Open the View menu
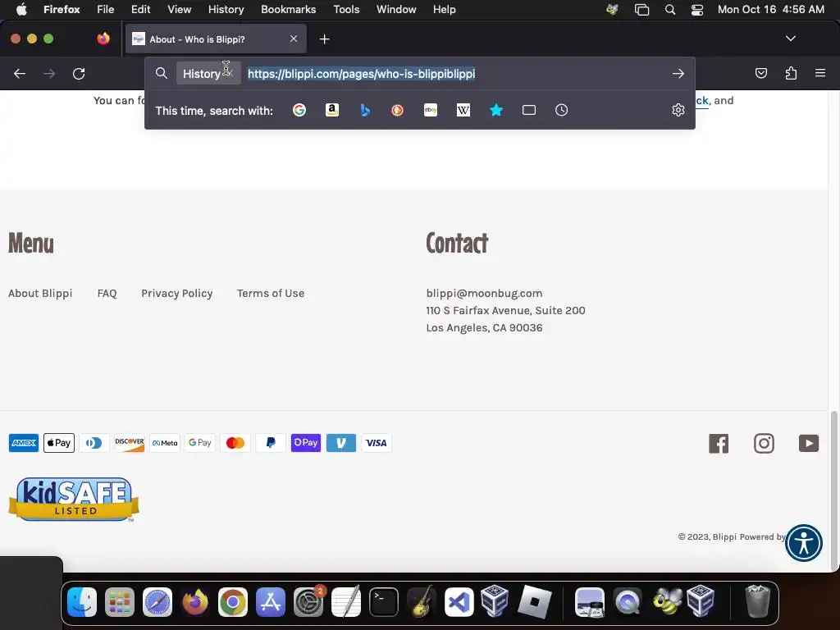This screenshot has height=630, width=840. click(179, 10)
